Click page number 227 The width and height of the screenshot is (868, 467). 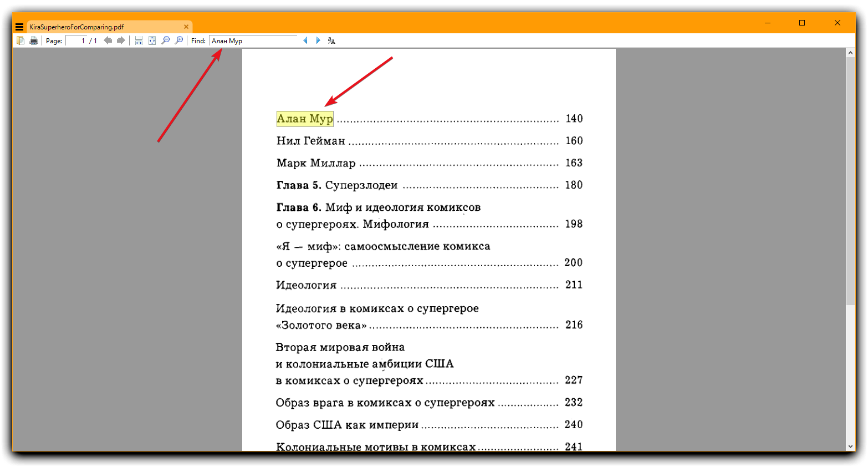[574, 380]
